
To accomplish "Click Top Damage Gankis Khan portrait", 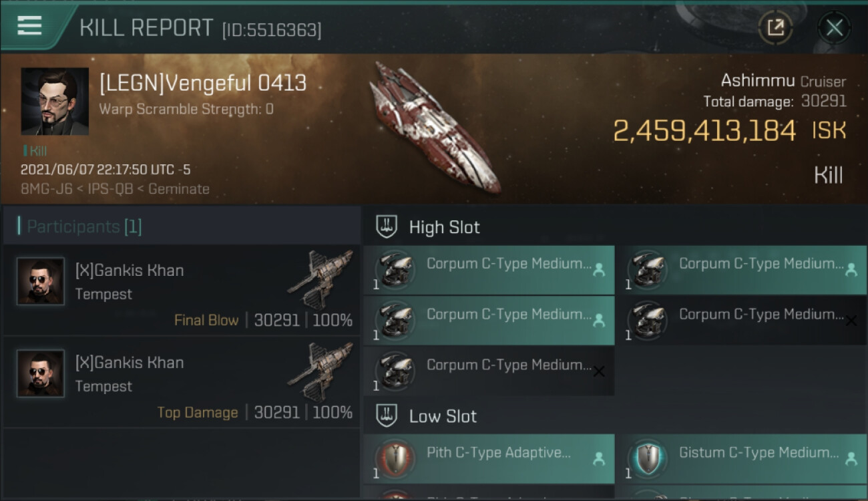I will pyautogui.click(x=41, y=374).
